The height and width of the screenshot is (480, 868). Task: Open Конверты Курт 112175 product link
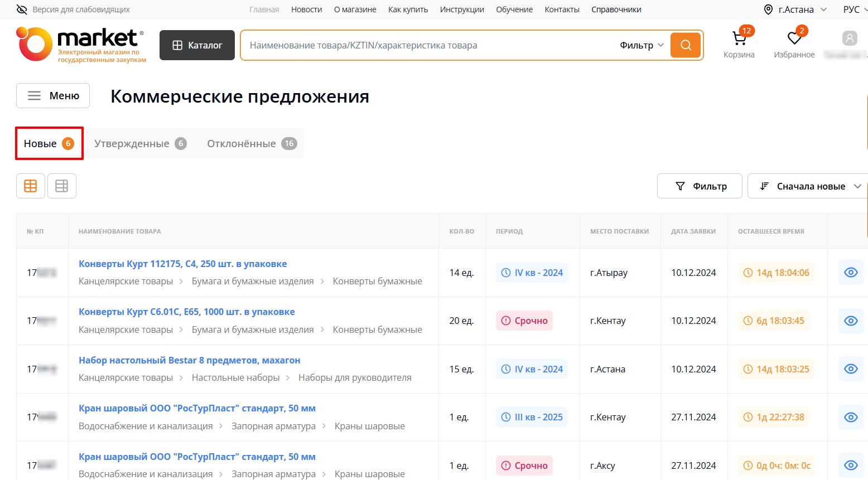pyautogui.click(x=182, y=264)
